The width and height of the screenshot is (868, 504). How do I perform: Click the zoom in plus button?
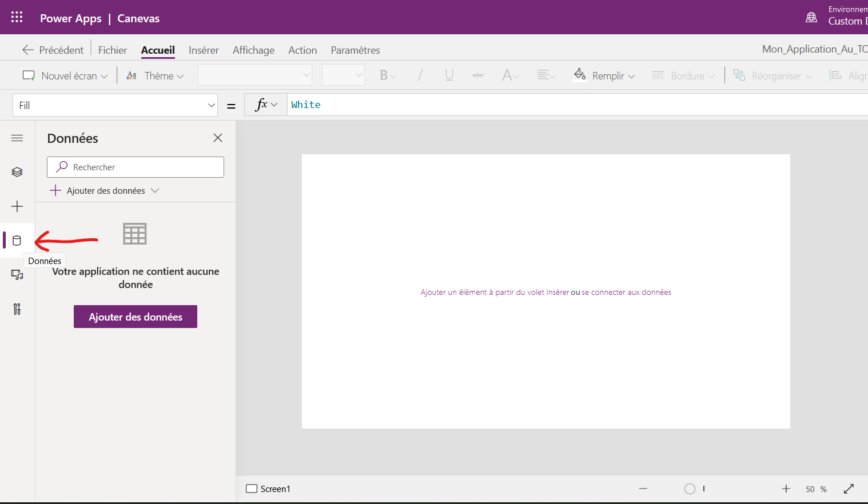786,489
